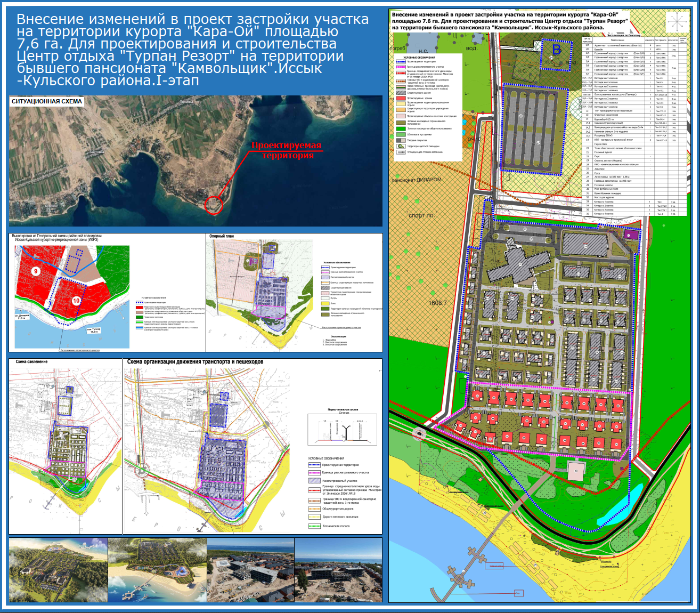The height and width of the screenshot is (613, 700).
Task: Click the bright green public greenery legend swatch
Action: [401, 128]
